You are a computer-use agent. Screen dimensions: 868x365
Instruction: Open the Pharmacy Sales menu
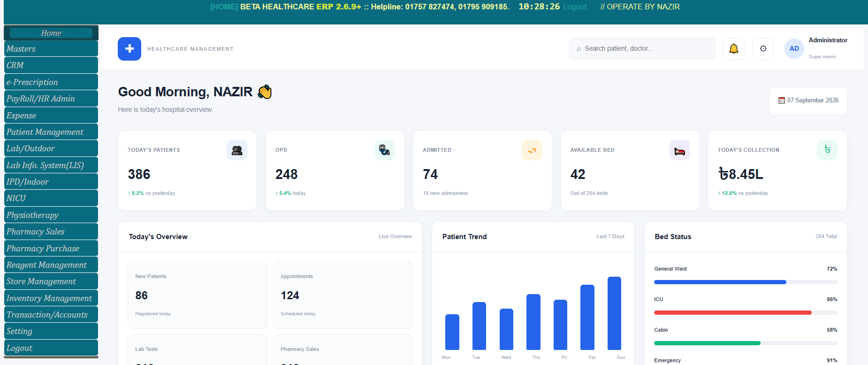(51, 232)
